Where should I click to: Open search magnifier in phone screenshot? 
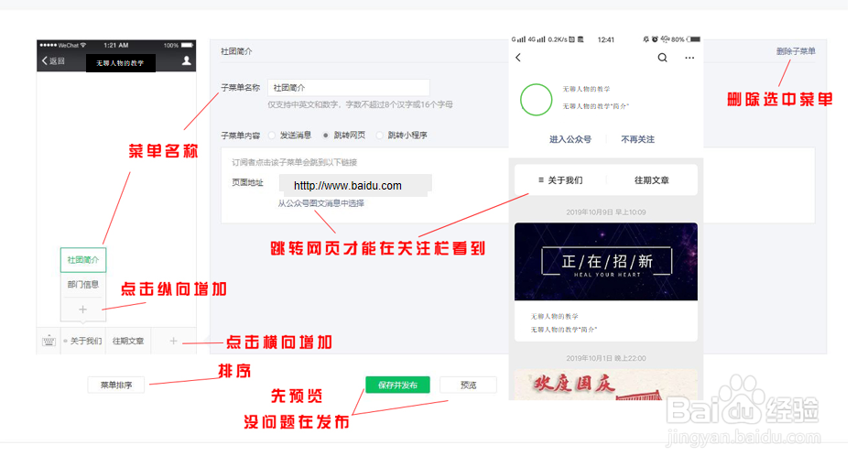pyautogui.click(x=662, y=58)
